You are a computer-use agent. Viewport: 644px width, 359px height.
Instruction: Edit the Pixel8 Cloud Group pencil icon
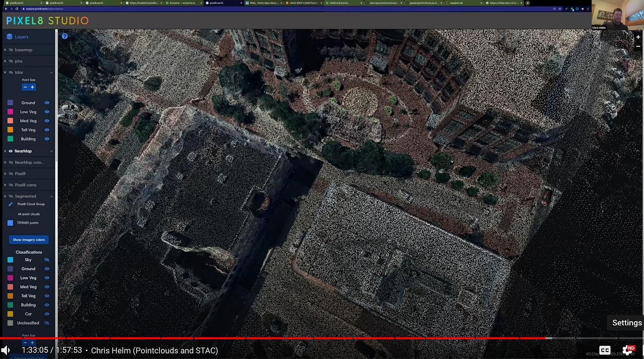10,204
